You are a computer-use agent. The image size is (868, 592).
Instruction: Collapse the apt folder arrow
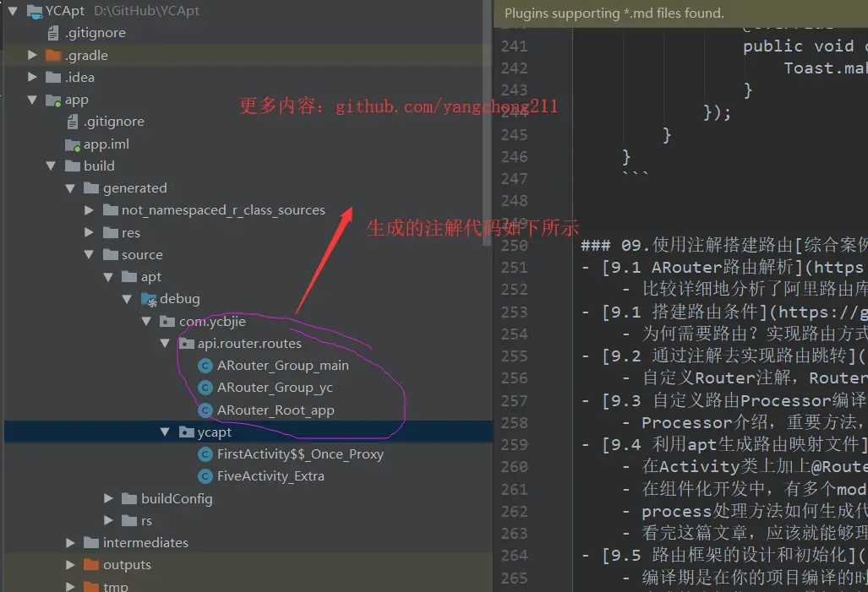108,277
